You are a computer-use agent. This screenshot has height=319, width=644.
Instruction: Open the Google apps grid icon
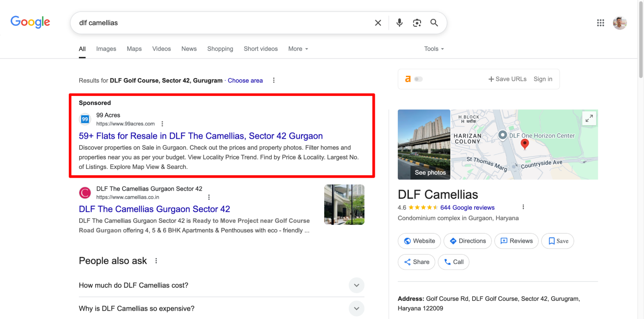coord(601,23)
